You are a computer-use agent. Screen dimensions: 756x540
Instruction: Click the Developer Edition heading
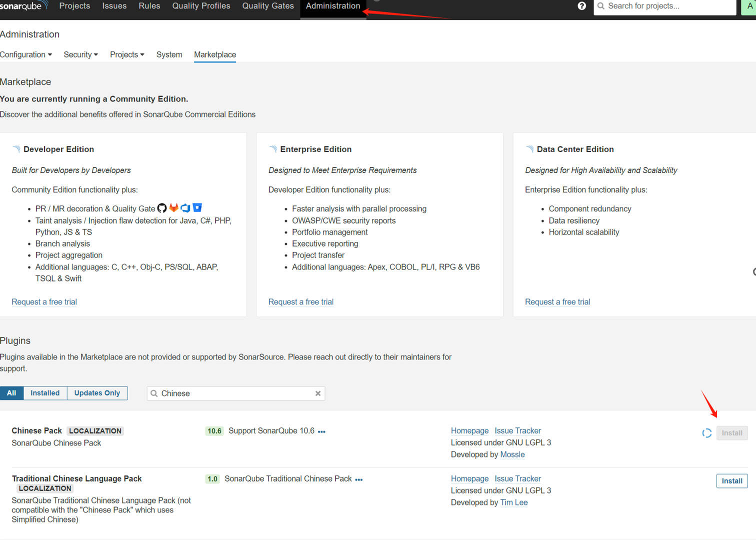click(x=58, y=149)
